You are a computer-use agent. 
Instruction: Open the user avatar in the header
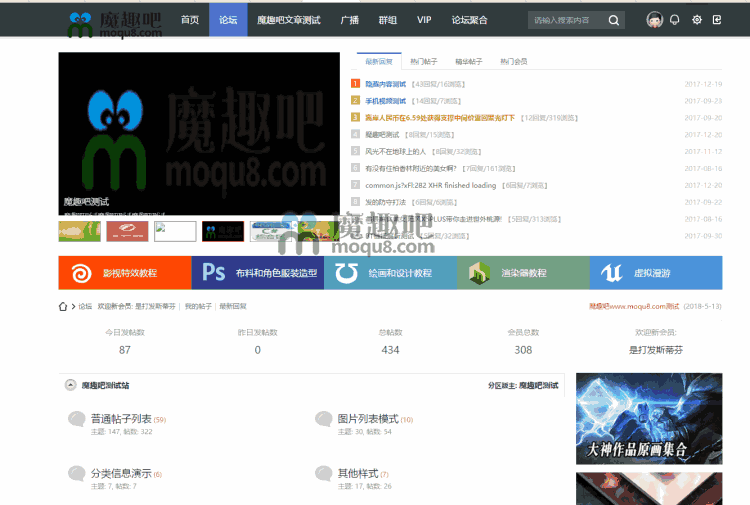pyautogui.click(x=654, y=20)
